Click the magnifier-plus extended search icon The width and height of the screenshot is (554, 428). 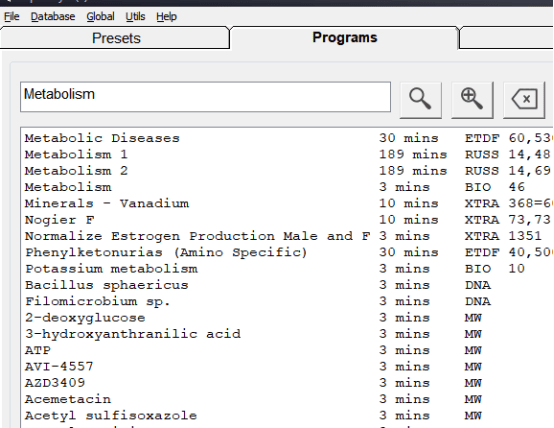coord(472,99)
